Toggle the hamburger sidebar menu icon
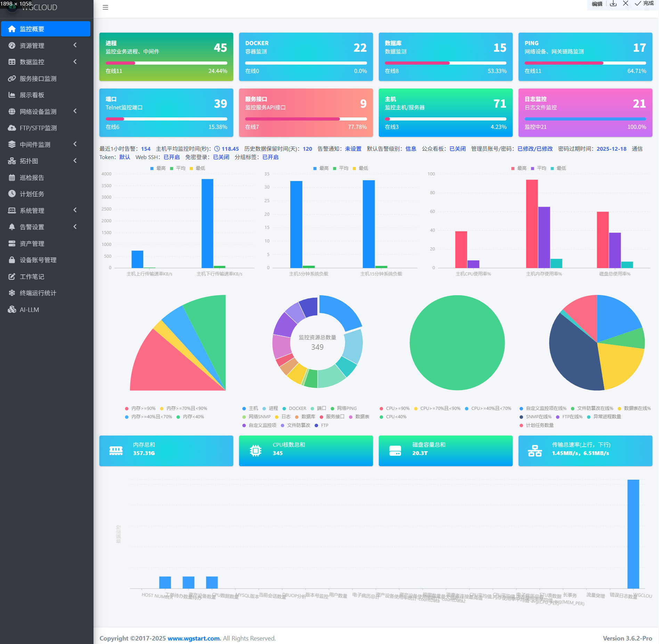The width and height of the screenshot is (659, 644). coord(105,7)
